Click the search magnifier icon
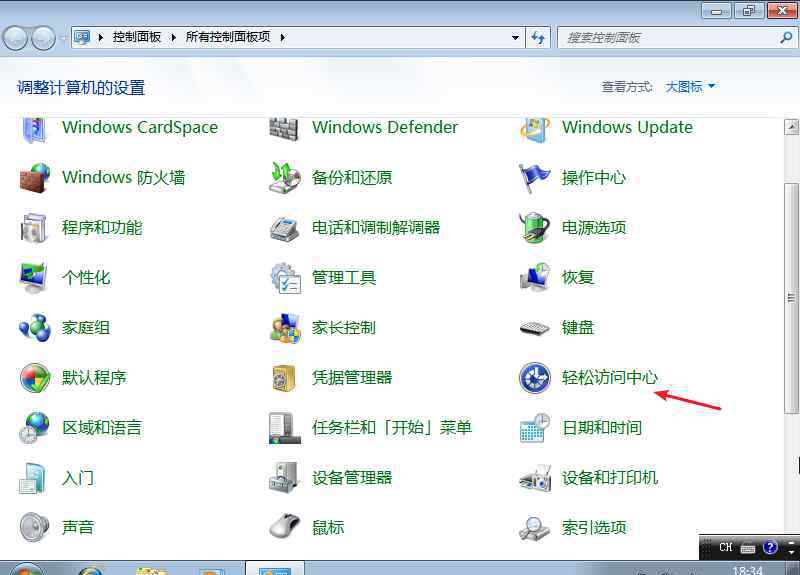 click(x=786, y=37)
